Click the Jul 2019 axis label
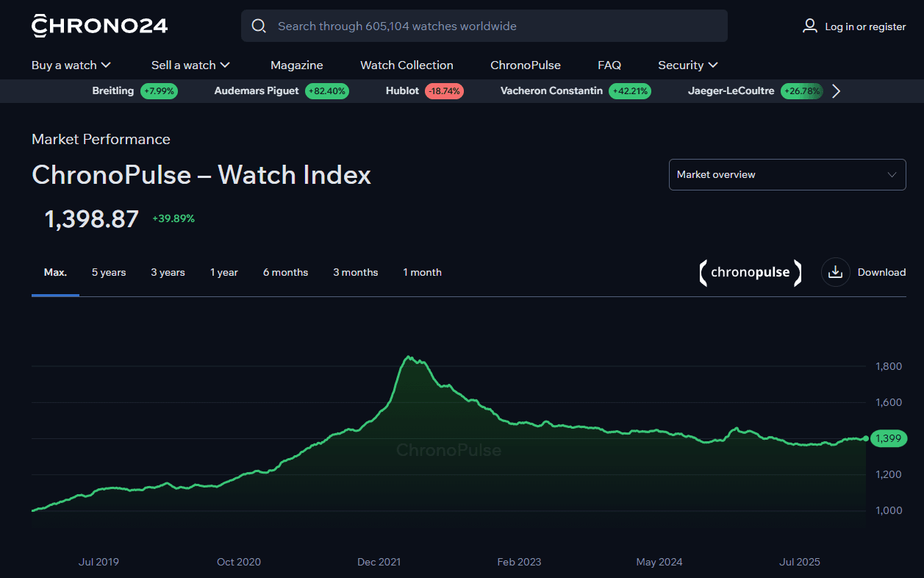Screen dimensions: 924x578 pos(99,562)
